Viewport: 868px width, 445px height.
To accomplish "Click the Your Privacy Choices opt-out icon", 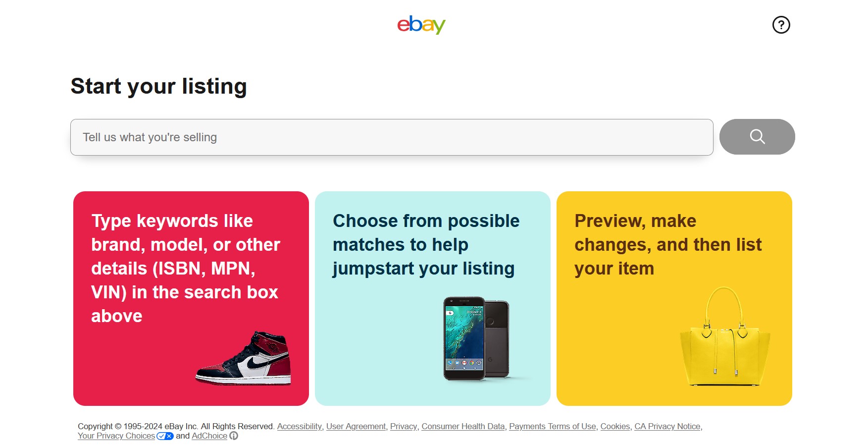I will tap(164, 436).
